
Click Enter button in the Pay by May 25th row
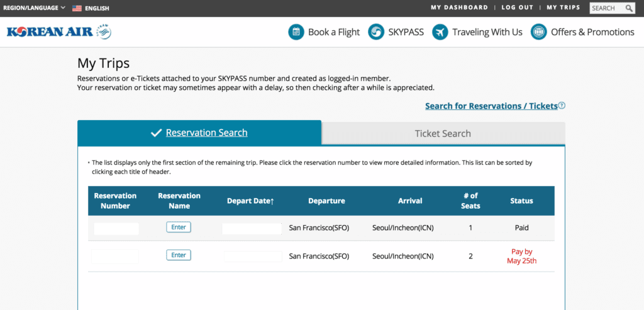pyautogui.click(x=179, y=255)
